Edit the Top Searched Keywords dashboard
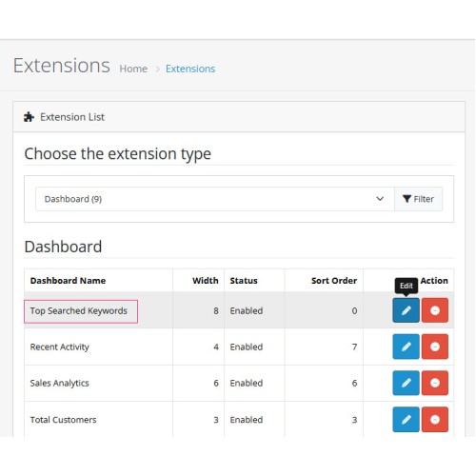 (x=406, y=310)
